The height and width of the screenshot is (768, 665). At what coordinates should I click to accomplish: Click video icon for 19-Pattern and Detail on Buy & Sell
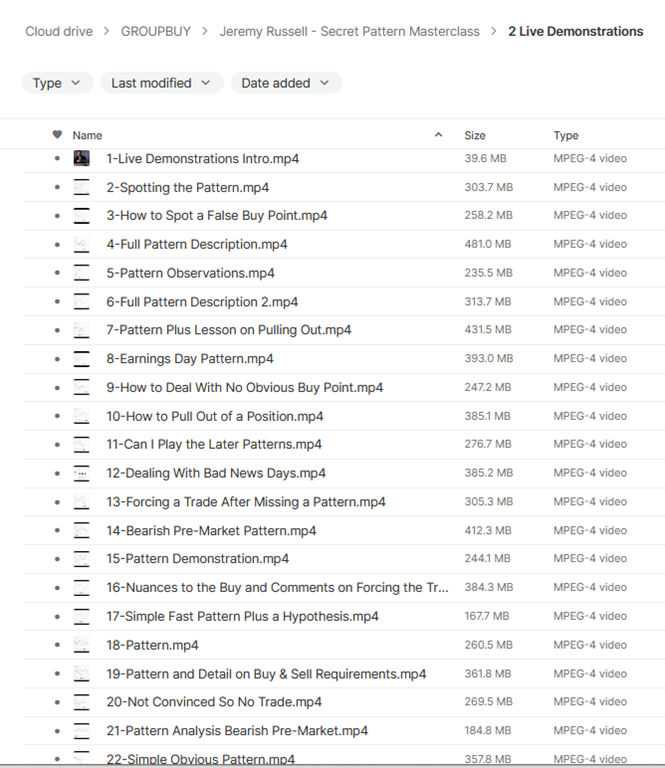tap(81, 673)
